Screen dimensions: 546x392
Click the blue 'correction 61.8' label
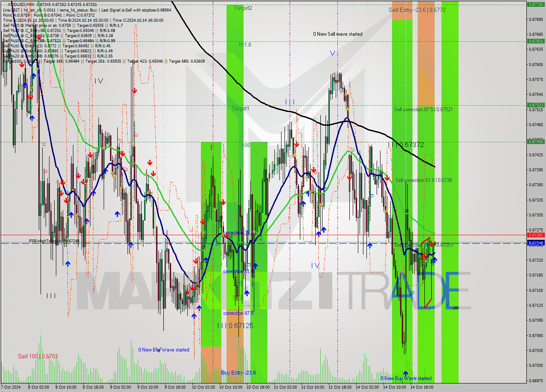(238, 271)
